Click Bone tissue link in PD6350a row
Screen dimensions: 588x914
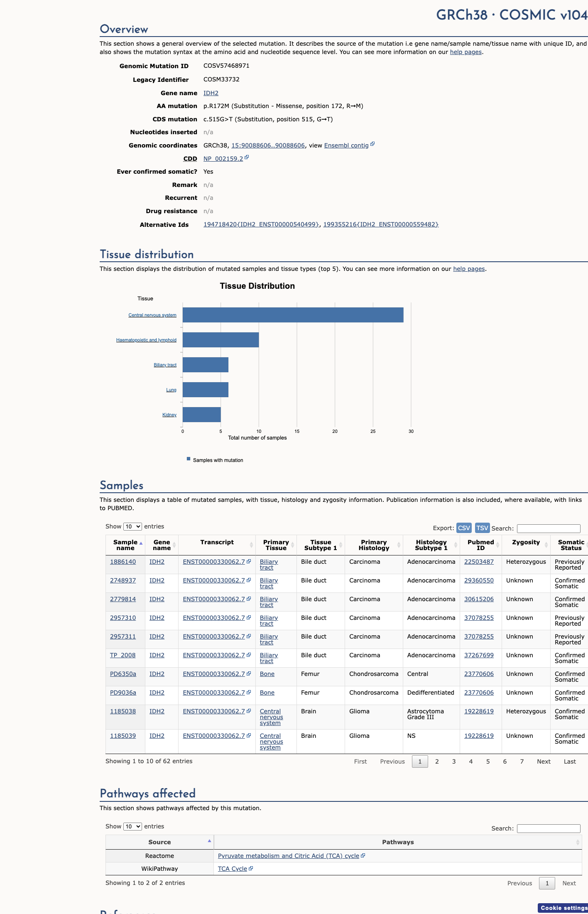click(x=267, y=674)
